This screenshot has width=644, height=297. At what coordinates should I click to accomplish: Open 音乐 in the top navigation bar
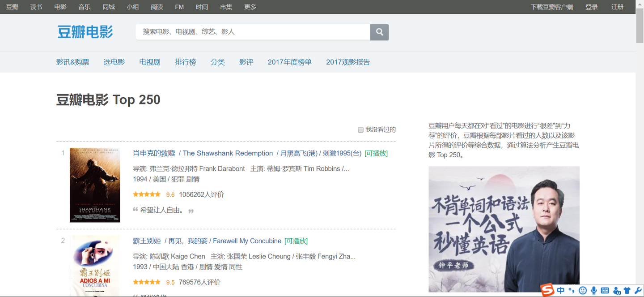pyautogui.click(x=85, y=7)
